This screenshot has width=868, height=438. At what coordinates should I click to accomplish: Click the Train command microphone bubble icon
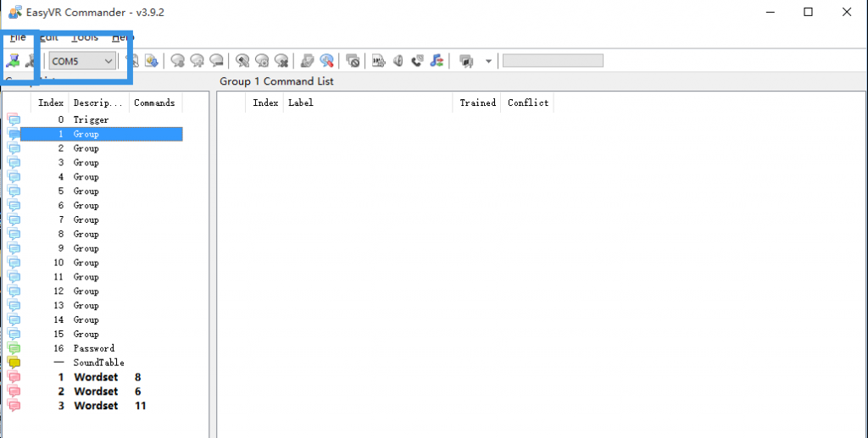(242, 61)
